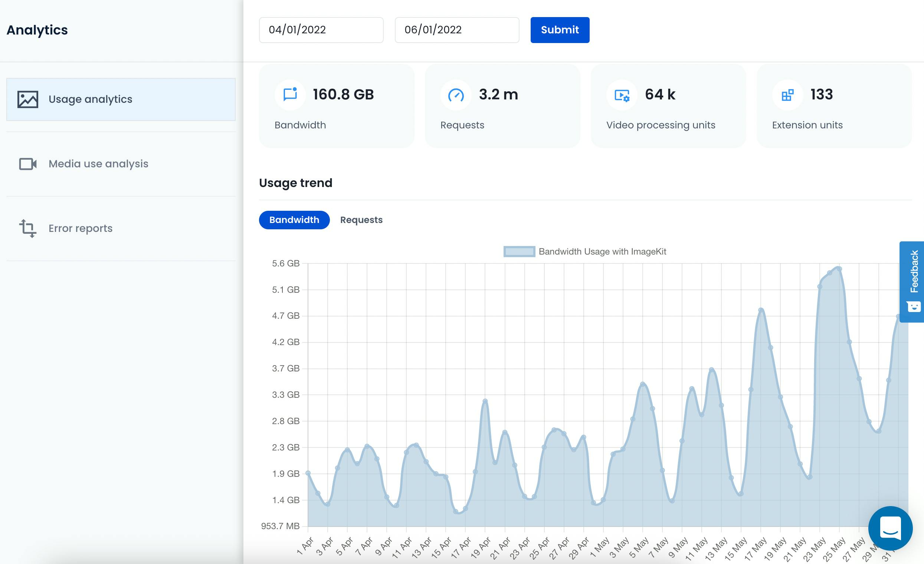Image resolution: width=924 pixels, height=564 pixels.
Task: Click the 19 Apr peak data point
Action: click(485, 401)
